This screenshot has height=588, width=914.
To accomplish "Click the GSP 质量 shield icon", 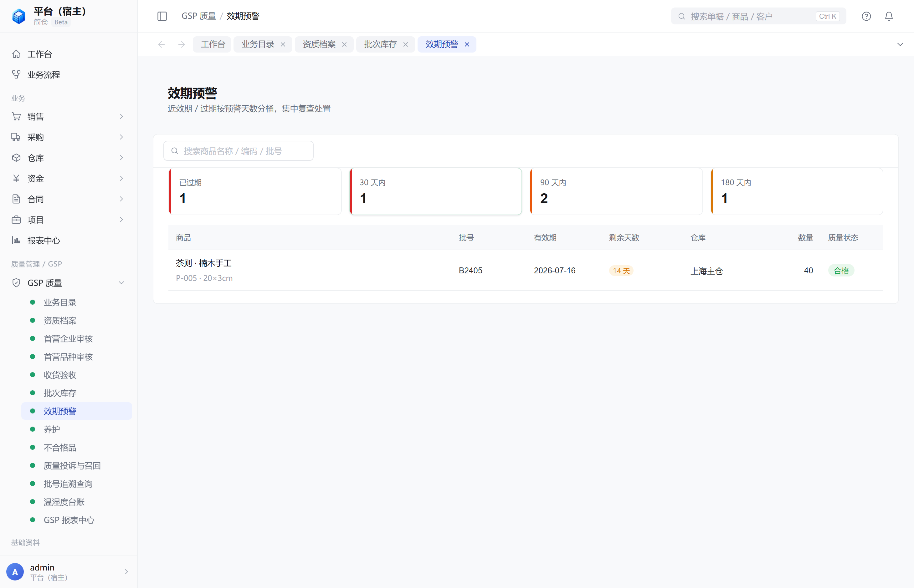I will (16, 282).
